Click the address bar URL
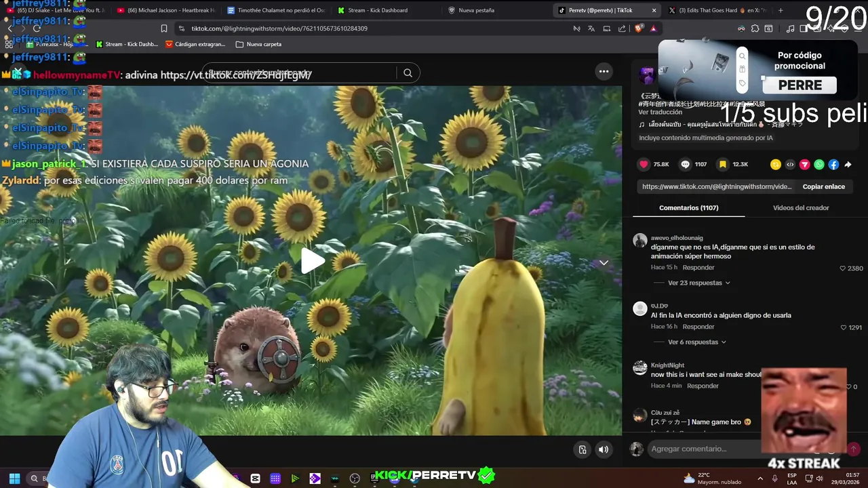The image size is (868, 488). pos(279,28)
